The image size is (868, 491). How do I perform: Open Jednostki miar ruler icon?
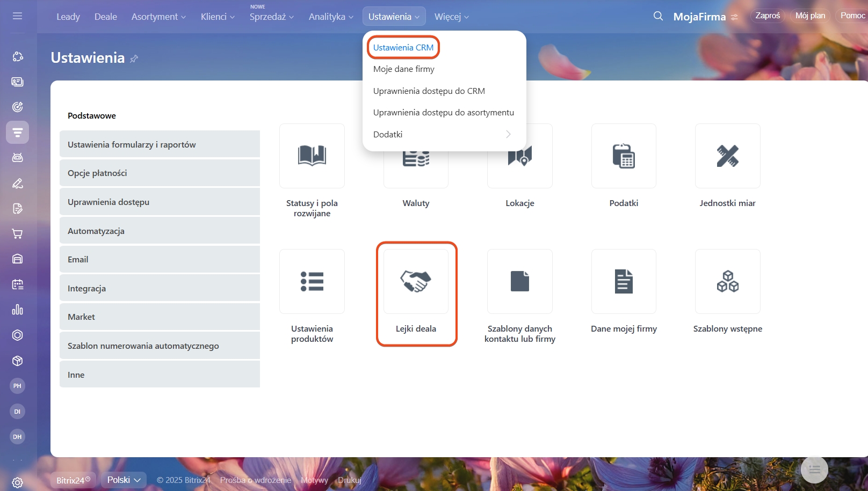pyautogui.click(x=727, y=156)
